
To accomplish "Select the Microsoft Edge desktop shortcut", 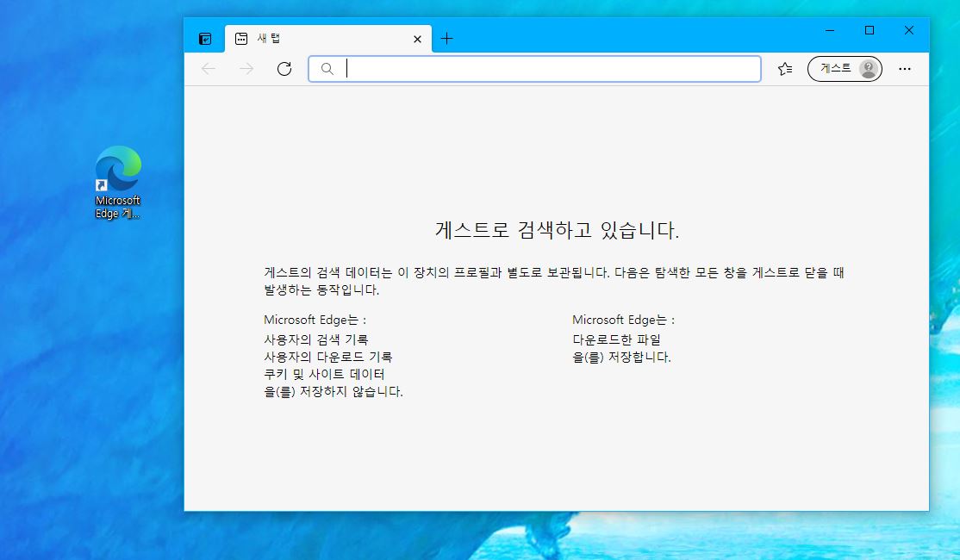I will [x=117, y=183].
